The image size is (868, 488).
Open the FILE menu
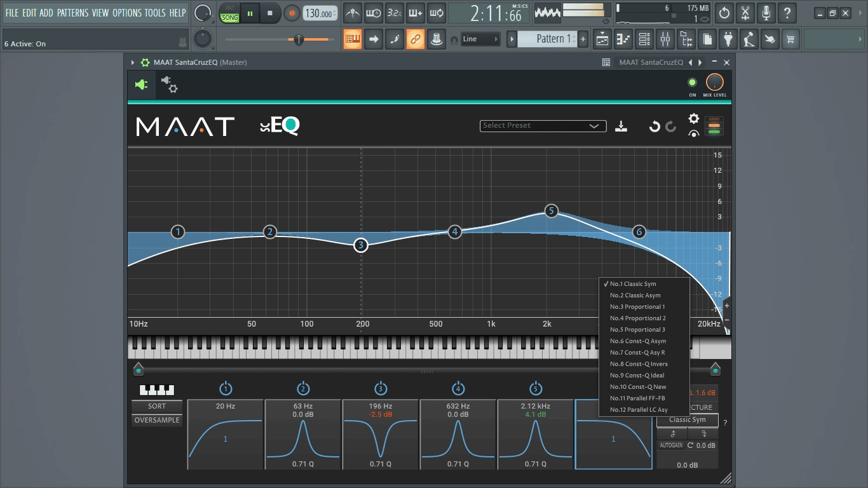pos(12,13)
